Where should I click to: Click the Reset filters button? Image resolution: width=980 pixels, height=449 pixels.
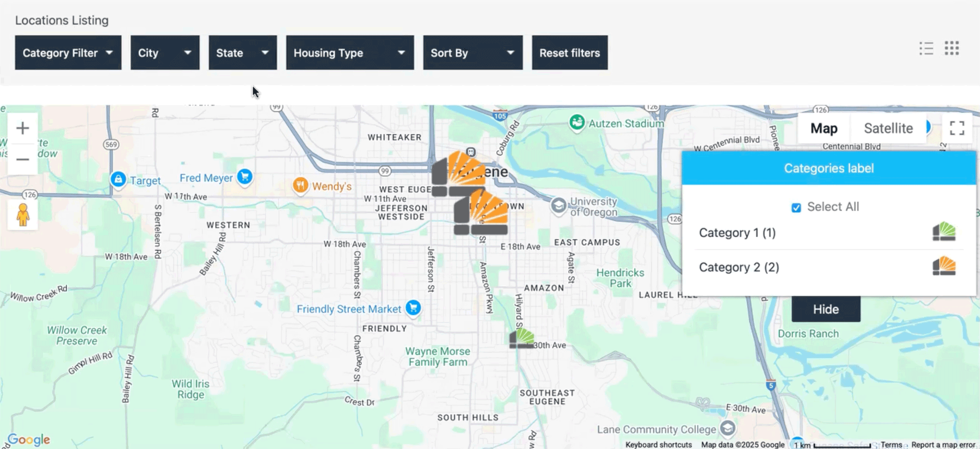coord(569,53)
